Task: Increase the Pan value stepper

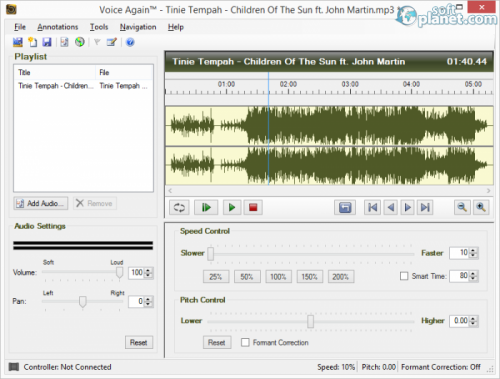Action: click(148, 299)
